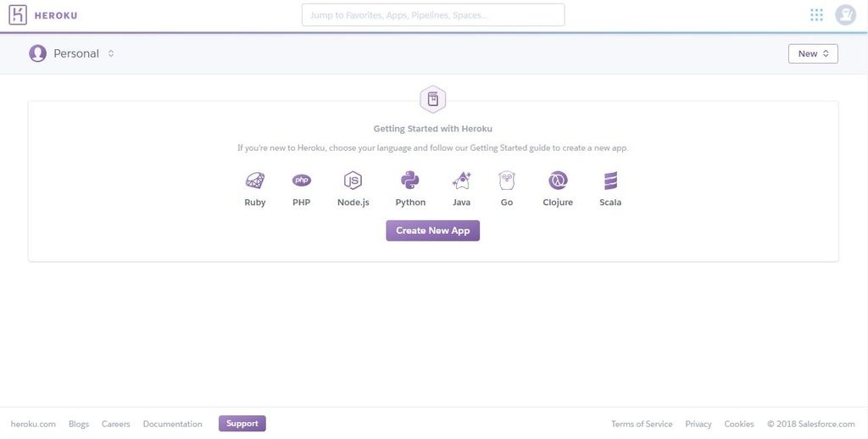Focus the Jump to Favorites search field
The image size is (868, 439).
point(433,15)
